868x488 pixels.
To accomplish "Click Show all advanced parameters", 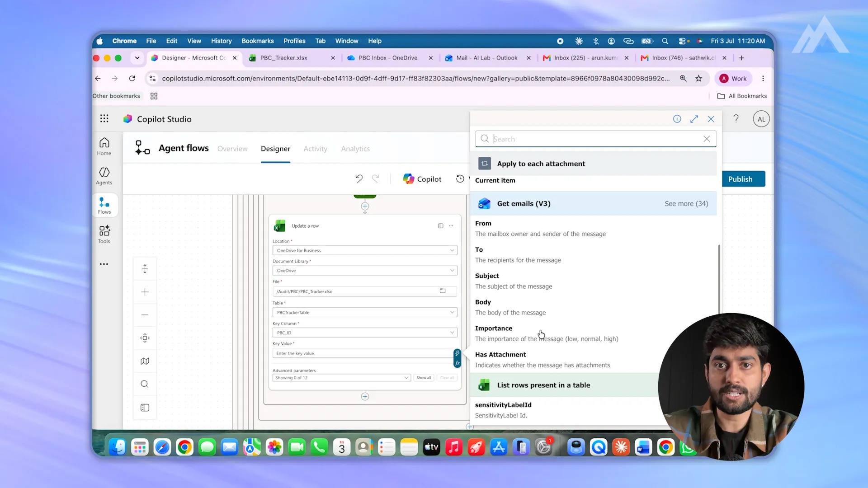I will point(424,378).
